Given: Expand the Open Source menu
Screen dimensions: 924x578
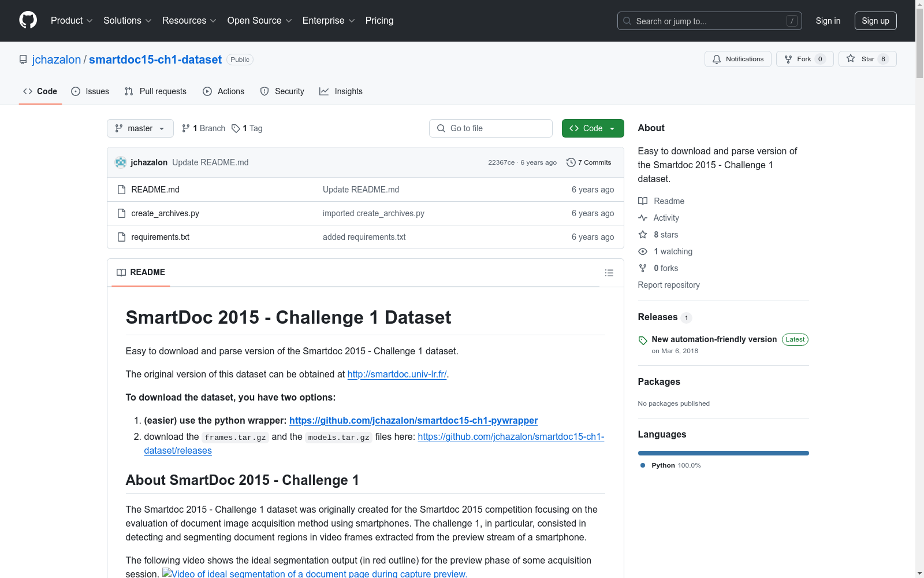Looking at the screenshot, I should [x=260, y=21].
